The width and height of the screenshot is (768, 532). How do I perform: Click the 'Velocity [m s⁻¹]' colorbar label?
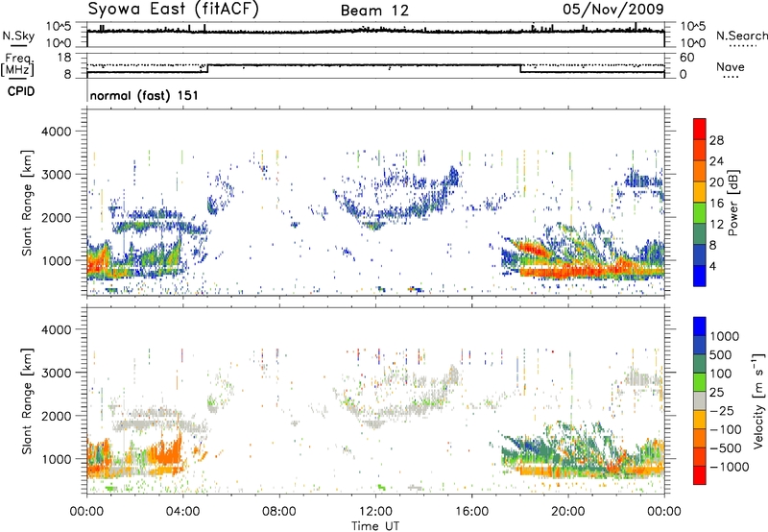(758, 400)
